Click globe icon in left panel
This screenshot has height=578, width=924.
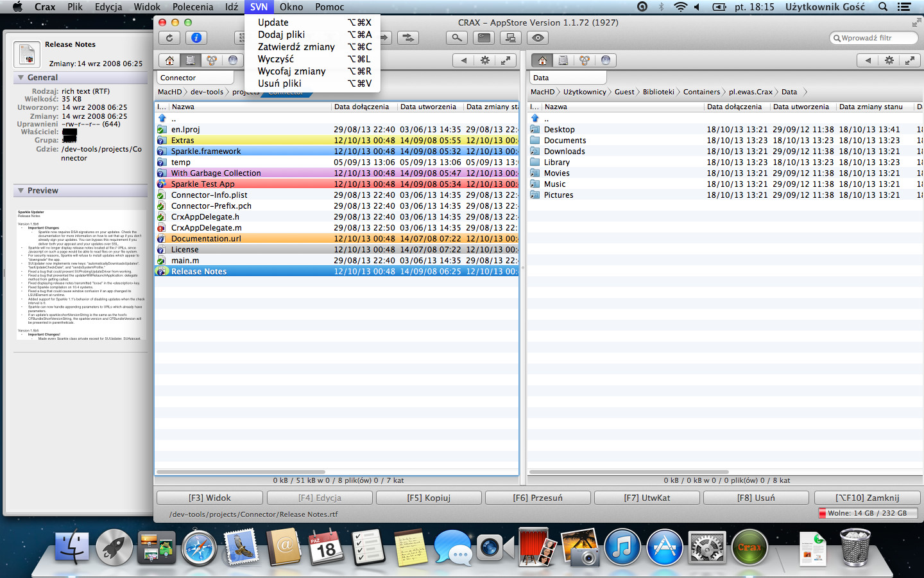[233, 60]
